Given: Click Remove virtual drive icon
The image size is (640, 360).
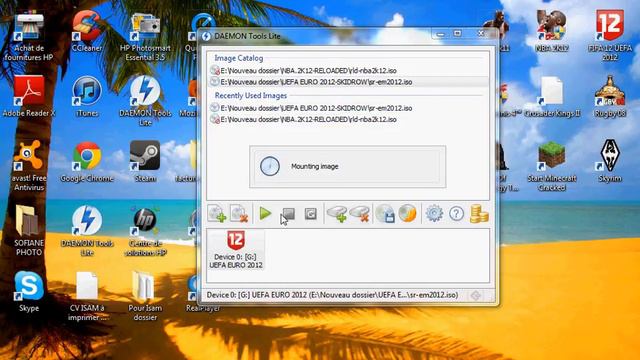Looking at the screenshot, I should (360, 213).
